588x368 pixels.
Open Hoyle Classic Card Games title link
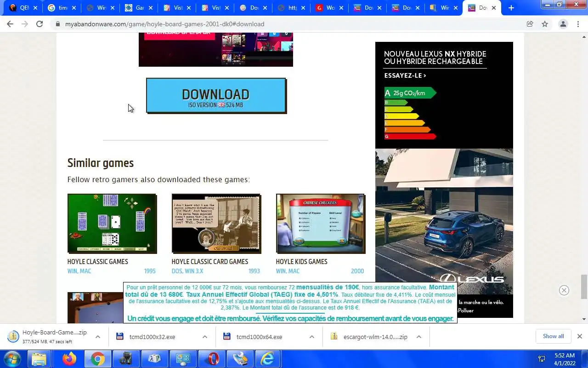(210, 261)
